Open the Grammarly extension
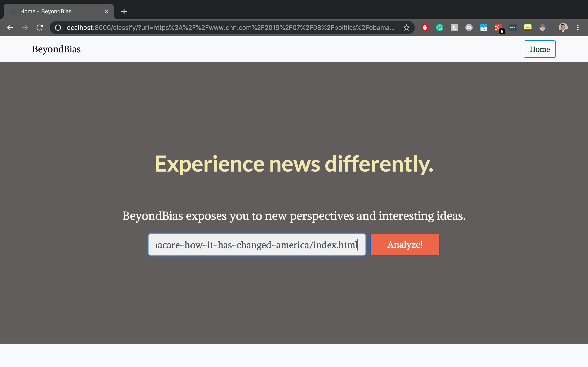Image resolution: width=588 pixels, height=367 pixels. 440,28
